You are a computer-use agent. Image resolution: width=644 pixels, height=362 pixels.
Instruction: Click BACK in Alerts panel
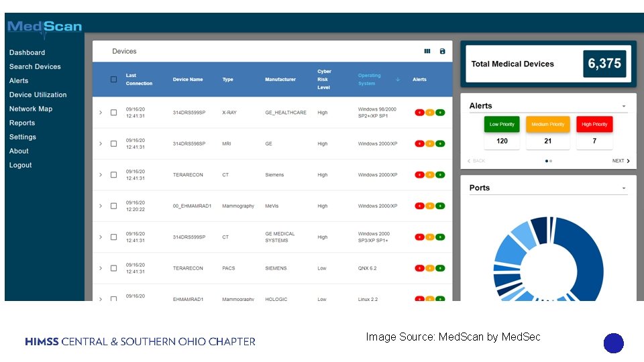pos(476,161)
